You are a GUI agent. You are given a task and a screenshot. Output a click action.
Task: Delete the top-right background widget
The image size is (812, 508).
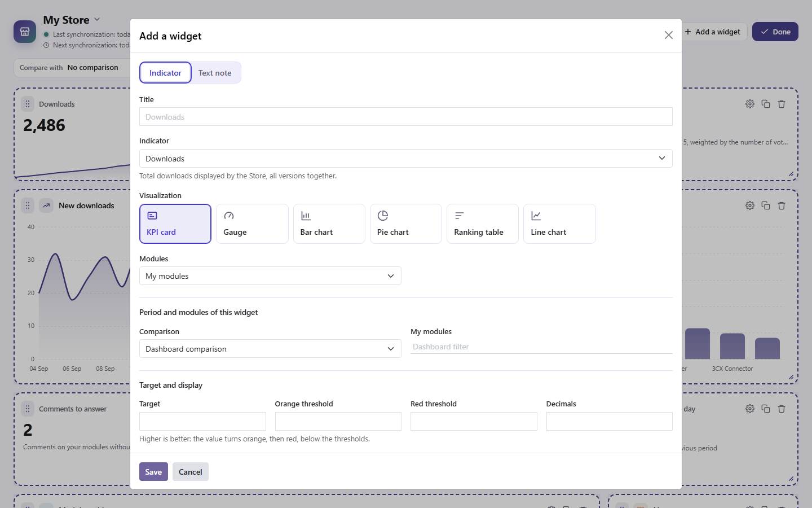pos(782,104)
